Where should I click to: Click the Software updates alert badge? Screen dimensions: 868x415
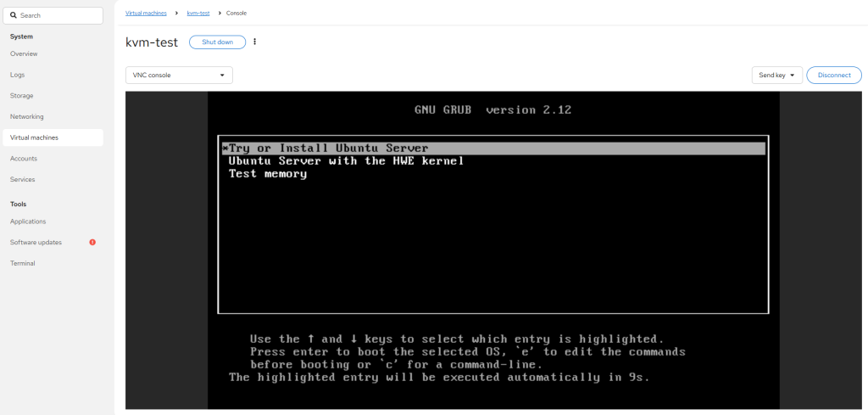pyautogui.click(x=92, y=242)
